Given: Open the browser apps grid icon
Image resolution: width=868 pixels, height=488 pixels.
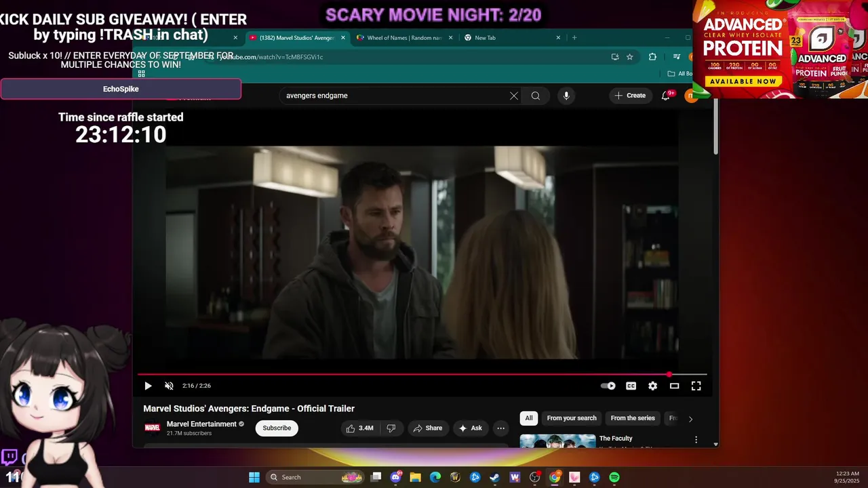Looking at the screenshot, I should click(142, 73).
